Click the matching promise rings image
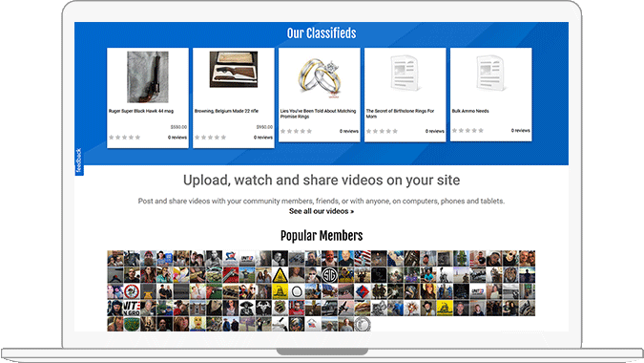This screenshot has width=644, height=363. 319,77
